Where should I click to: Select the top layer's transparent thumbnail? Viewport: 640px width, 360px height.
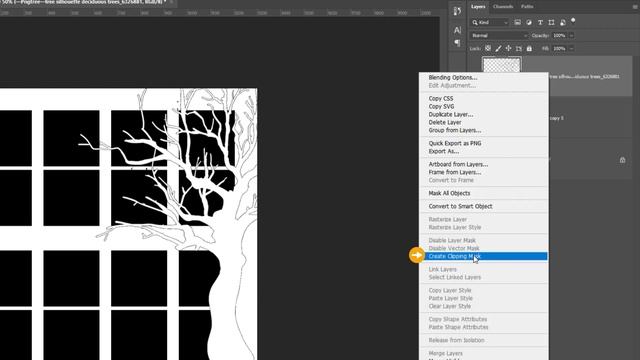click(502, 64)
